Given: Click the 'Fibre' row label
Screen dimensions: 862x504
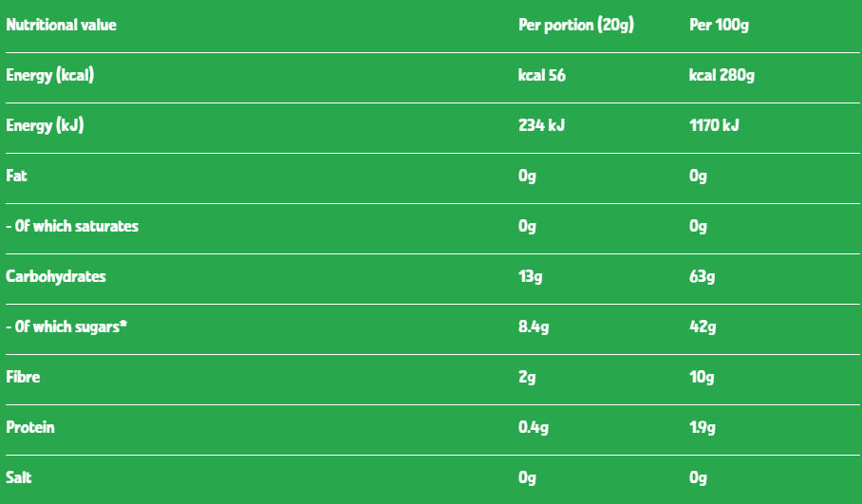Looking at the screenshot, I should pos(24,378).
